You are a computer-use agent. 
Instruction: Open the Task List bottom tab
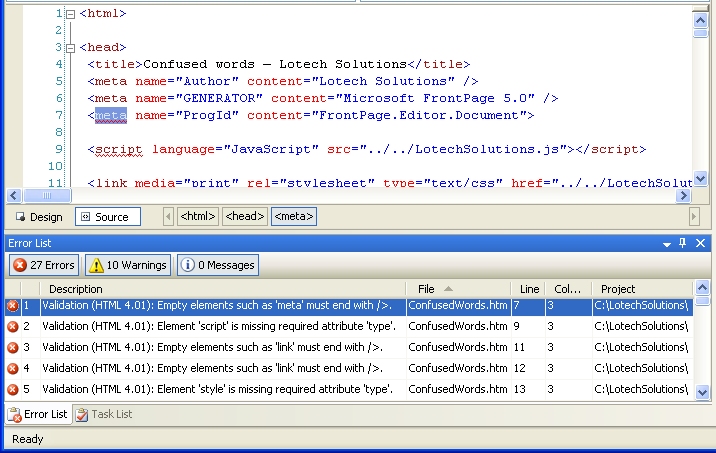click(x=104, y=414)
